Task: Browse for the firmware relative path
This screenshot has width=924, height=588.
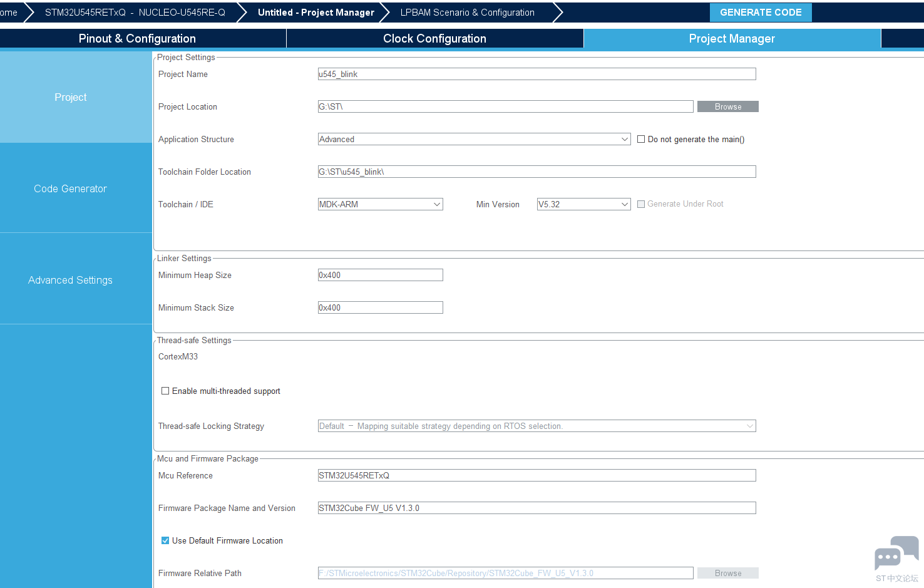Action: click(728, 573)
